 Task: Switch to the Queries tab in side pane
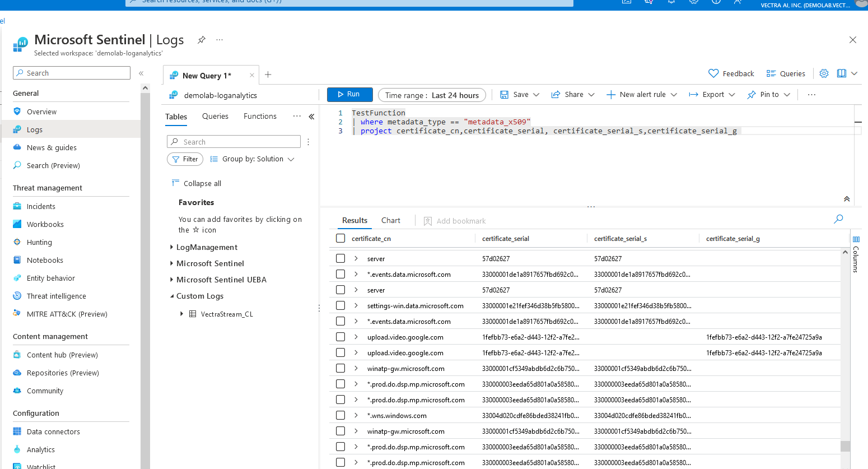click(215, 116)
